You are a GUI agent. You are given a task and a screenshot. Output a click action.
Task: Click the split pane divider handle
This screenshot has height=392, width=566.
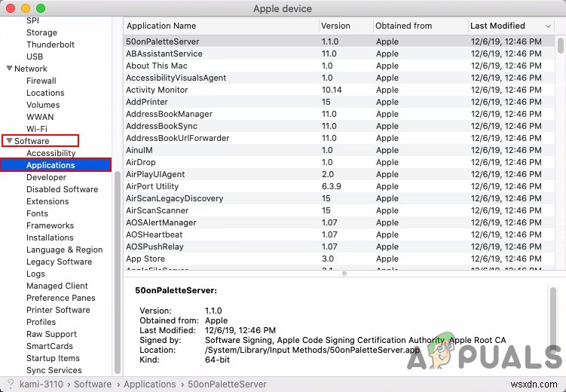(x=344, y=274)
